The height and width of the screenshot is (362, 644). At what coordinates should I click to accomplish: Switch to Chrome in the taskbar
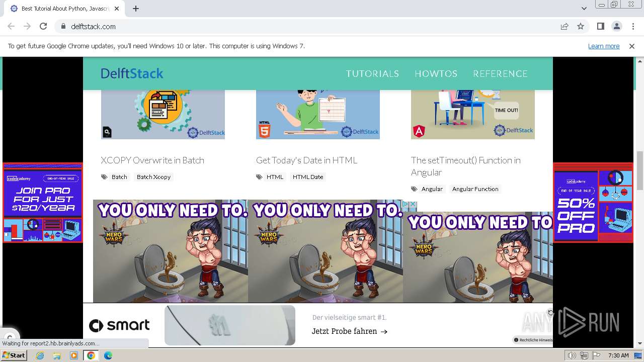click(x=91, y=355)
